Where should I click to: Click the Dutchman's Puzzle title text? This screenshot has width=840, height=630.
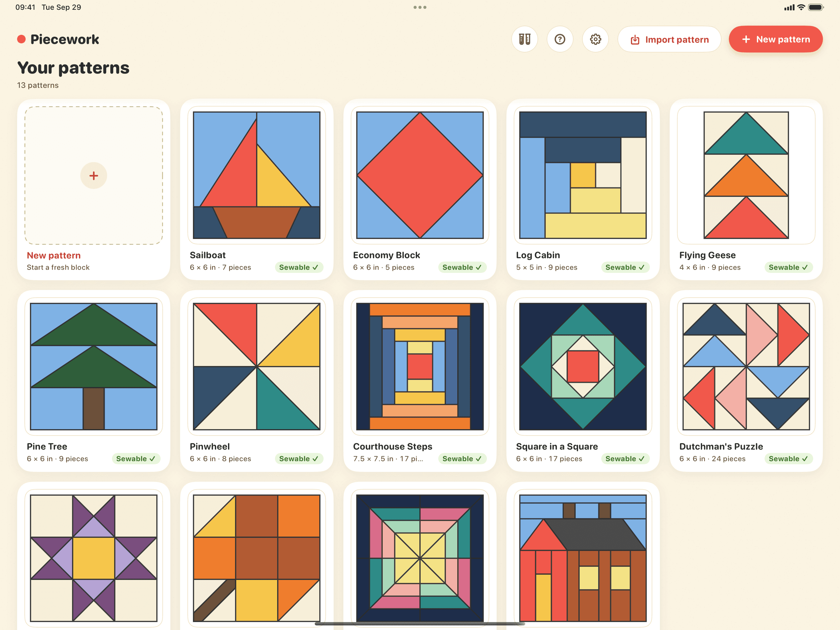721,447
